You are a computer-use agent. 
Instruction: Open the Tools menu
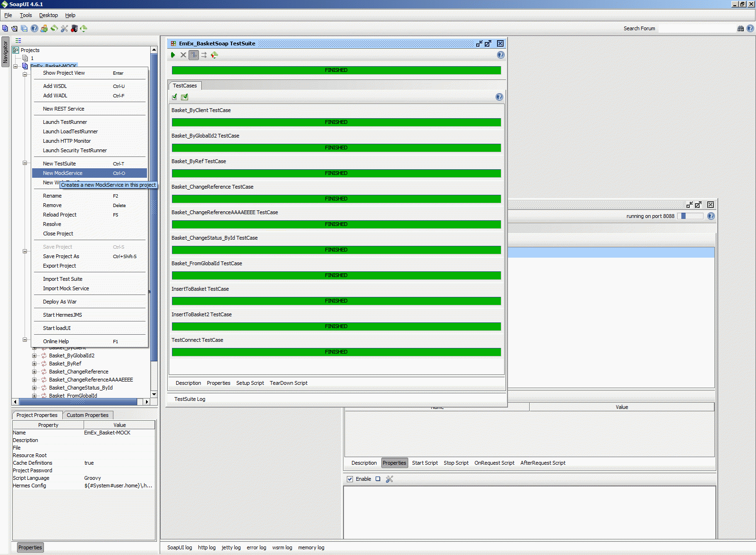tap(26, 15)
